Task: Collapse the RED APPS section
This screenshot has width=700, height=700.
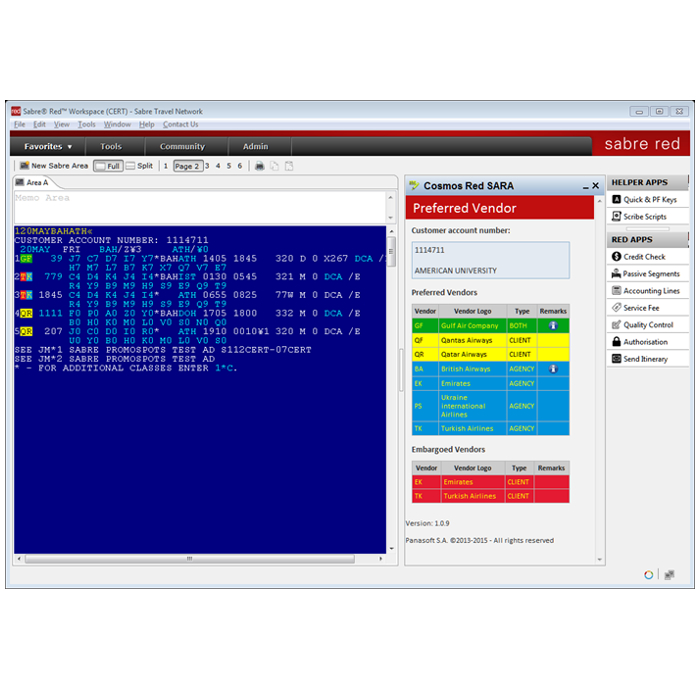Action: pos(647,240)
